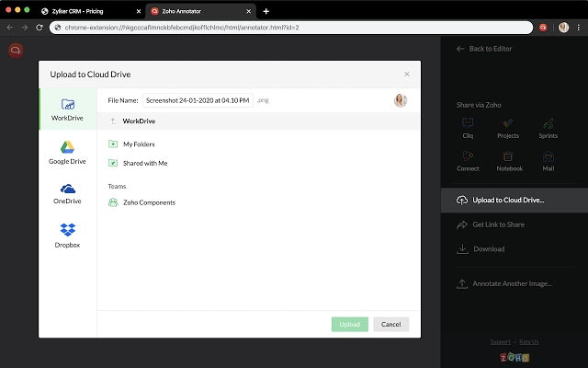Share via Zoho Mail
This screenshot has height=368, width=588.
click(x=548, y=161)
